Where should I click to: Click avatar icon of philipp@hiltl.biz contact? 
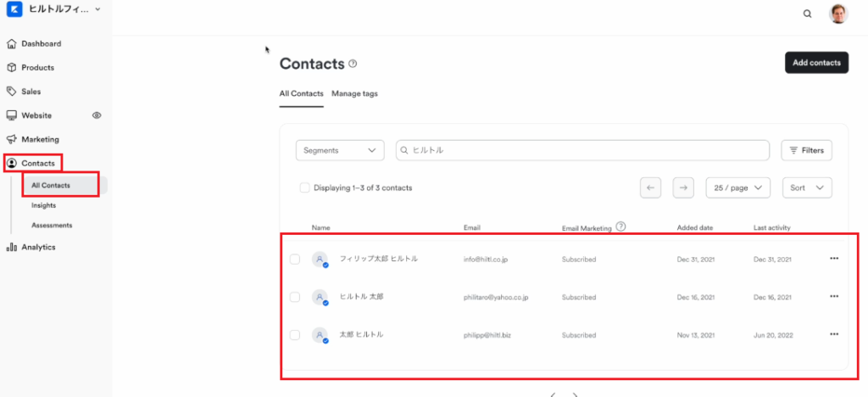pos(320,335)
